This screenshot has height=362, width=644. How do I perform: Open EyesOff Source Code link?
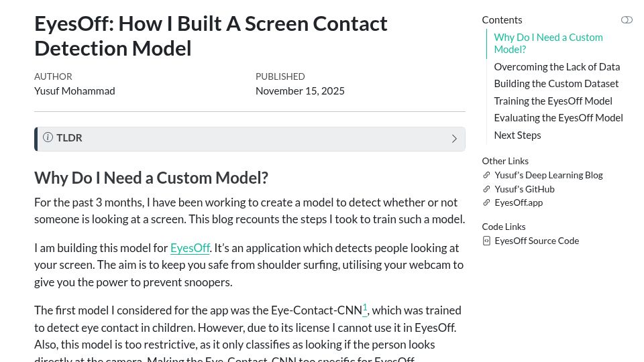click(x=537, y=241)
